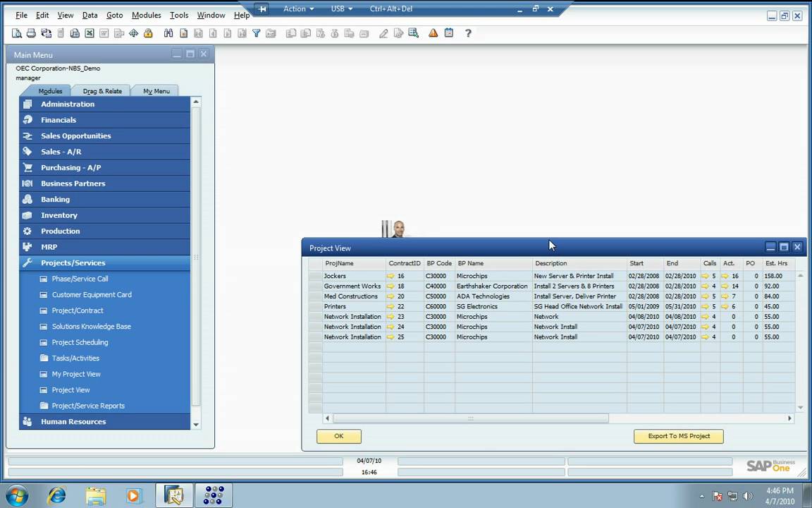
Task: Click Main Menu scroll down arrow
Action: [x=196, y=425]
